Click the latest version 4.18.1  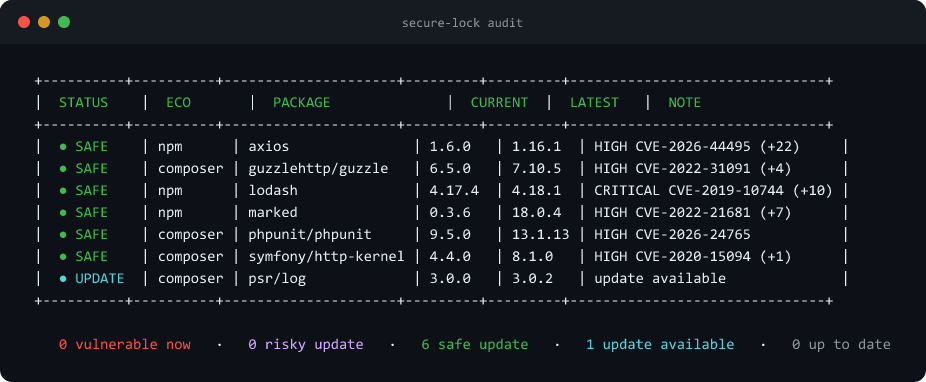537,191
